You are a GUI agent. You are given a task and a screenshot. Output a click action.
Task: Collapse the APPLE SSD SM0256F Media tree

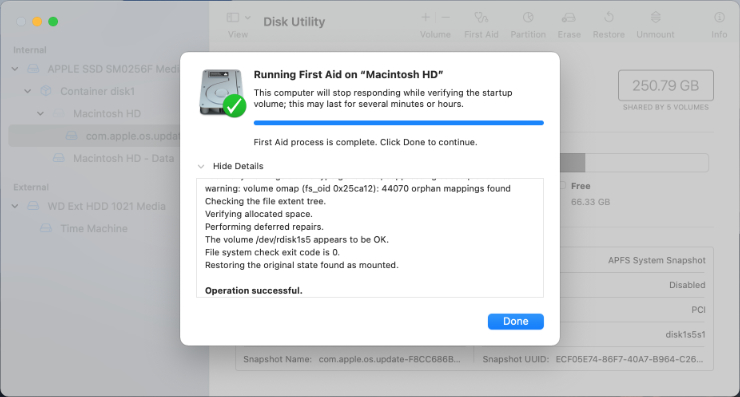tap(15, 69)
